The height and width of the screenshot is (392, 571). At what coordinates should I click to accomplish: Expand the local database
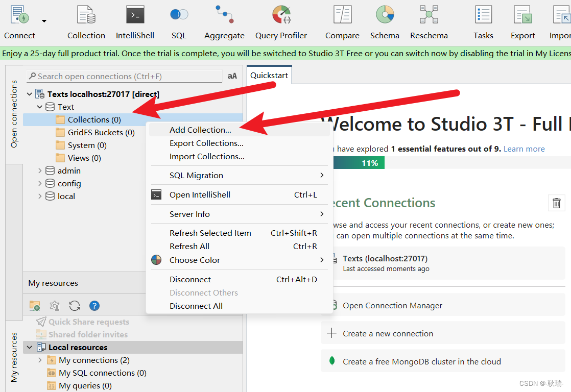coord(40,196)
